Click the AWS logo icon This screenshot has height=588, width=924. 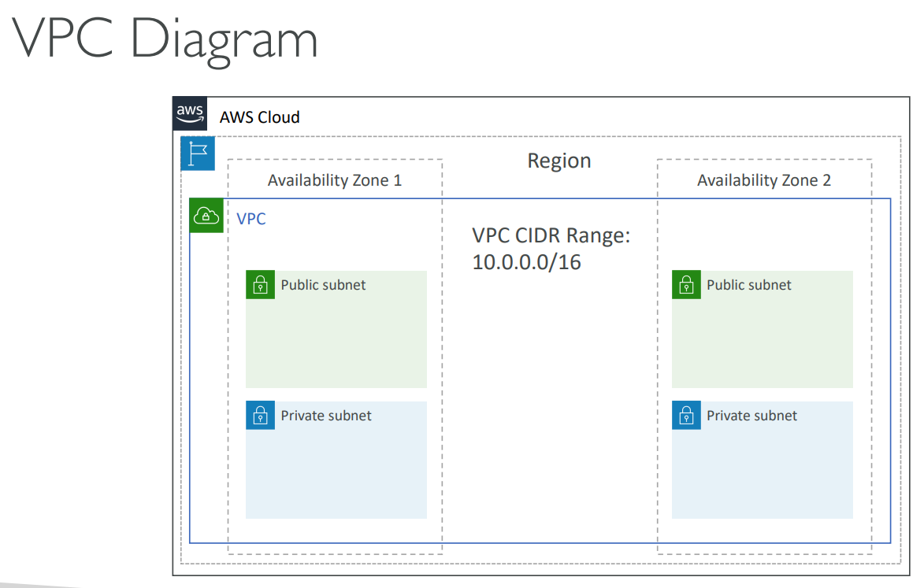pyautogui.click(x=190, y=113)
